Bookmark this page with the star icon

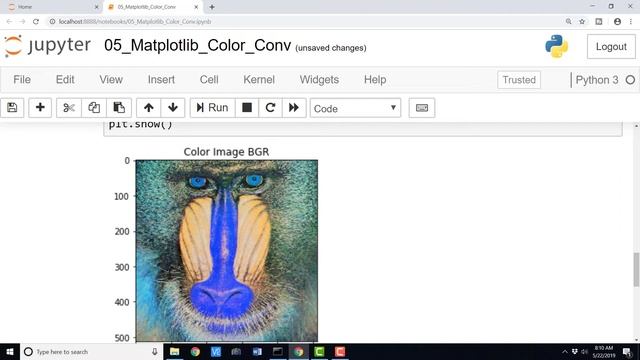coord(582,22)
